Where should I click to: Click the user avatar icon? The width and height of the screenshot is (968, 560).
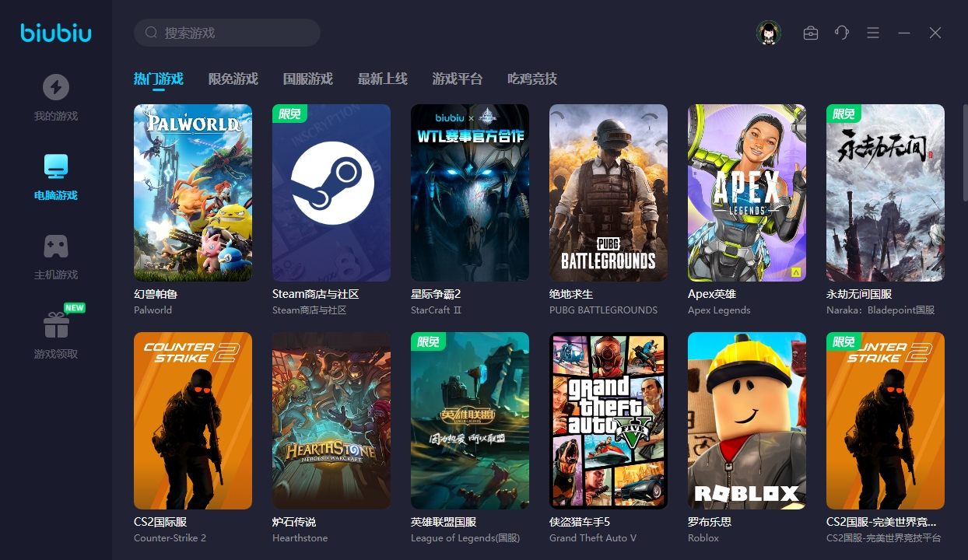pyautogui.click(x=769, y=33)
